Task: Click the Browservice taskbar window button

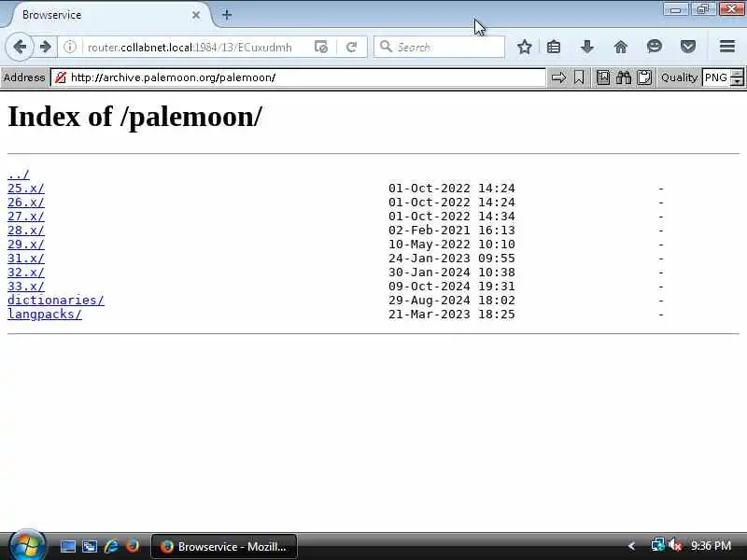Action: point(224,546)
